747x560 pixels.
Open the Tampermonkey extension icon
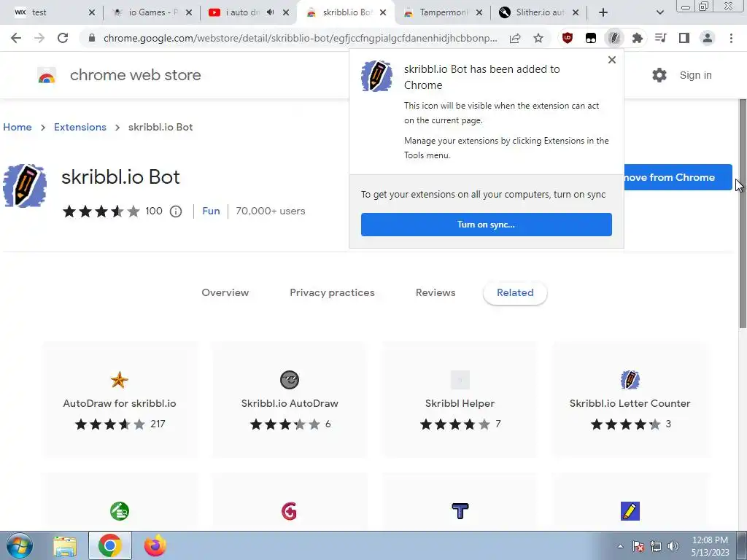click(591, 38)
